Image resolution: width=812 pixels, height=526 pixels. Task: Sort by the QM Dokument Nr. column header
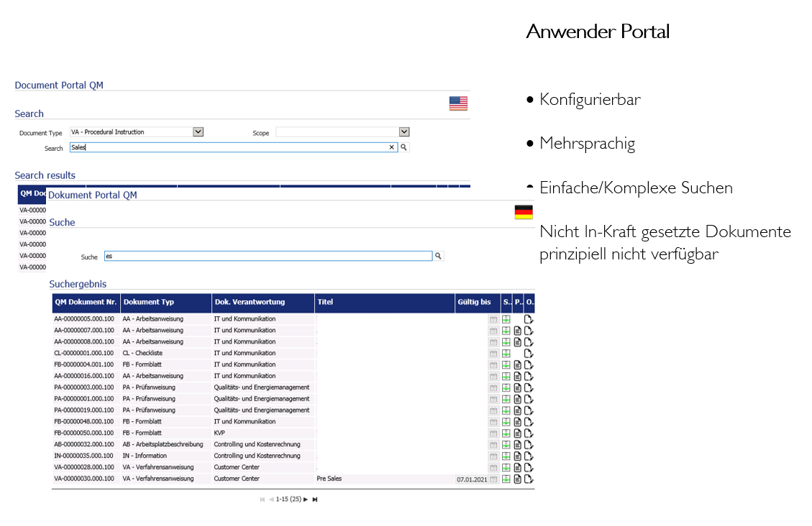pos(86,303)
